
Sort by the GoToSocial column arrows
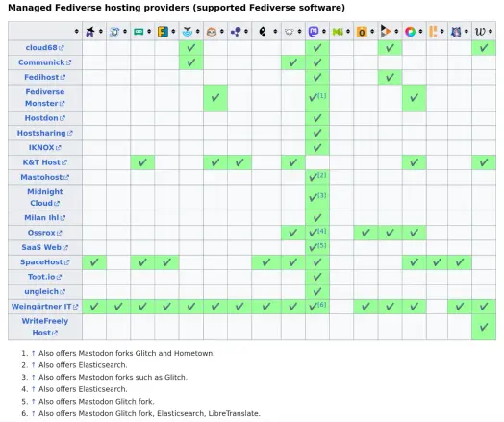[222, 31]
